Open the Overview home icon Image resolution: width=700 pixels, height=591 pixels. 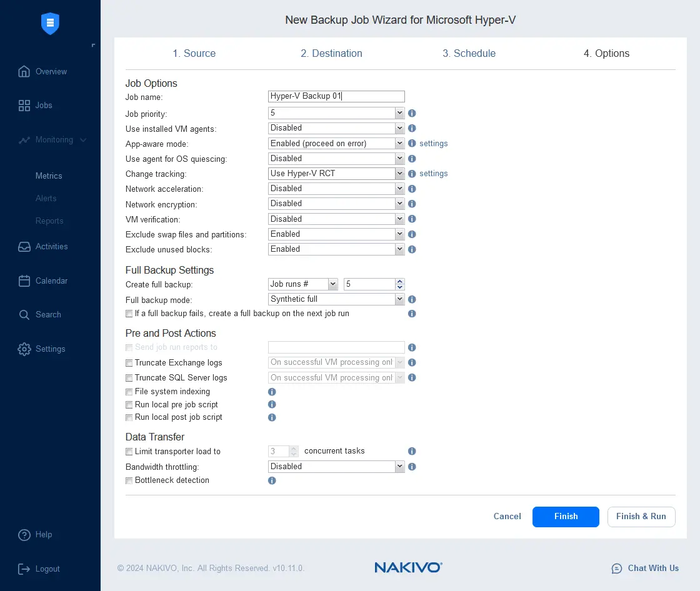tap(24, 71)
